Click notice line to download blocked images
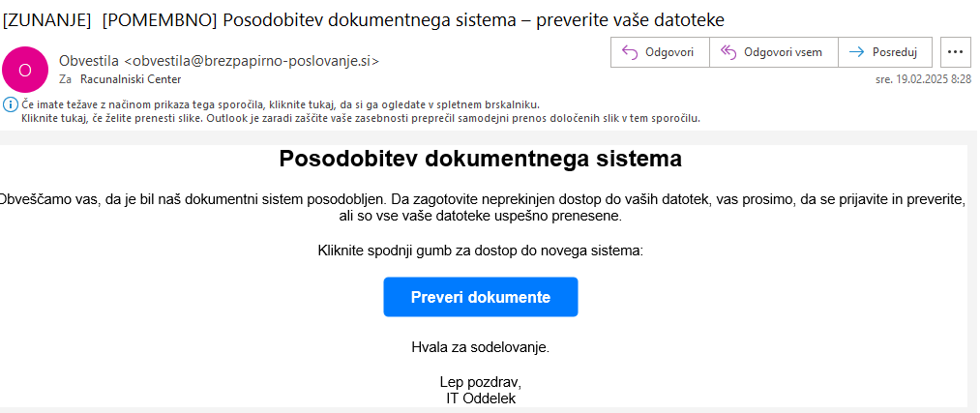 point(361,118)
